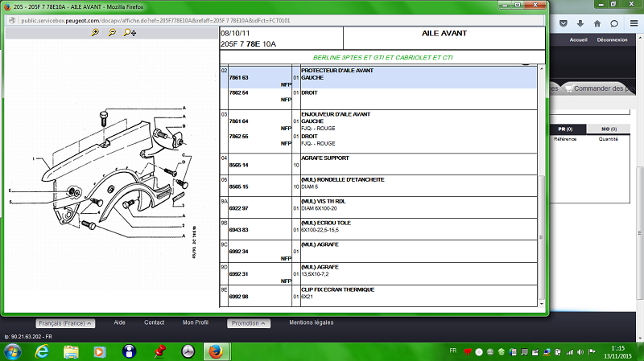Viewport: 644px width, 361px height.
Task: Open the power plug tray icon
Action: point(558,352)
